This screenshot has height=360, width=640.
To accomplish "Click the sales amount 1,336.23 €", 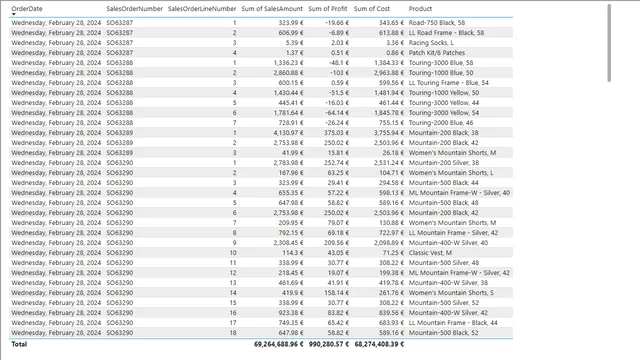I will point(289,62).
